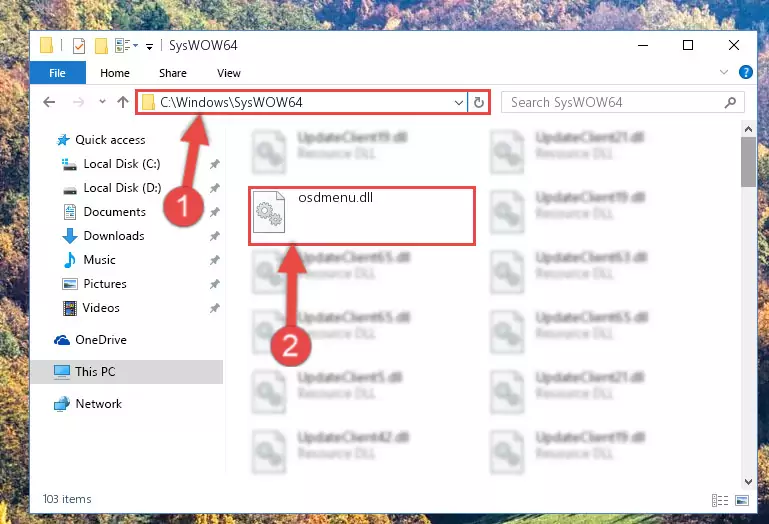Go up one folder level
The height and width of the screenshot is (524, 769).
[x=123, y=102]
